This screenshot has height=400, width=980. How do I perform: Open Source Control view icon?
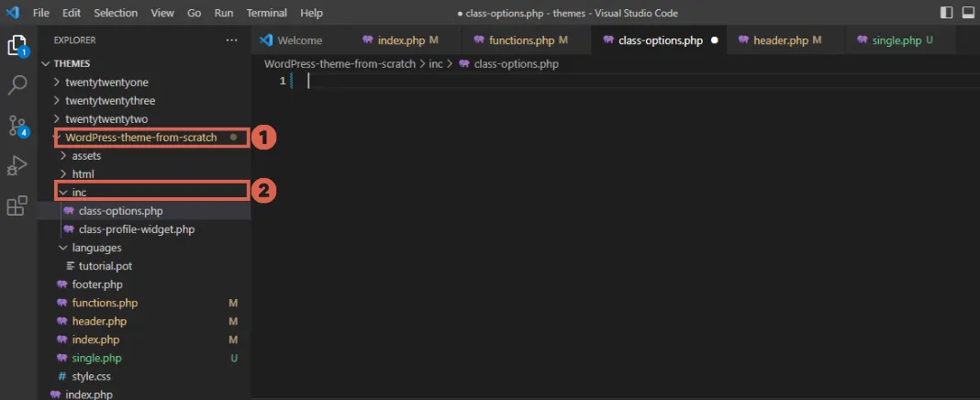17,126
